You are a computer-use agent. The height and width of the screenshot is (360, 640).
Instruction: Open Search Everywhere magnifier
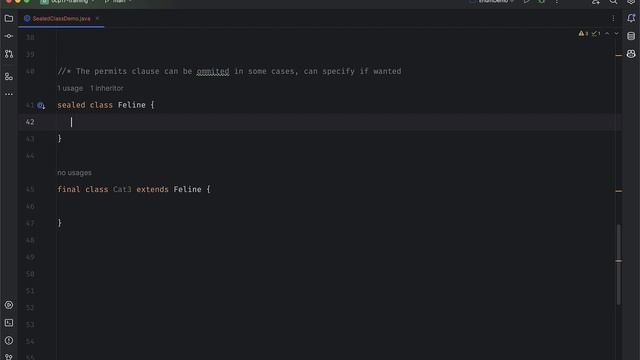[613, 2]
